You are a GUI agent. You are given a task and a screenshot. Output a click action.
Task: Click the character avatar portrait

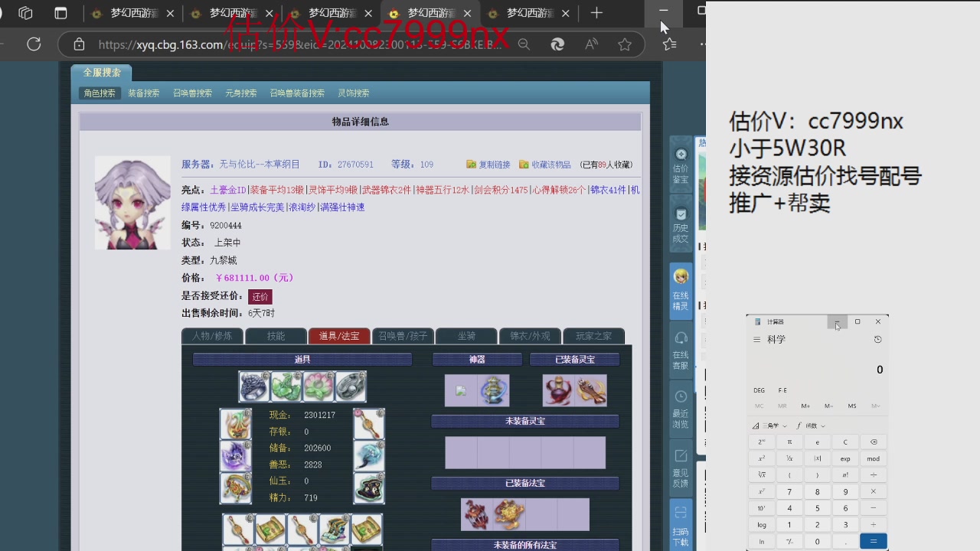click(x=132, y=202)
